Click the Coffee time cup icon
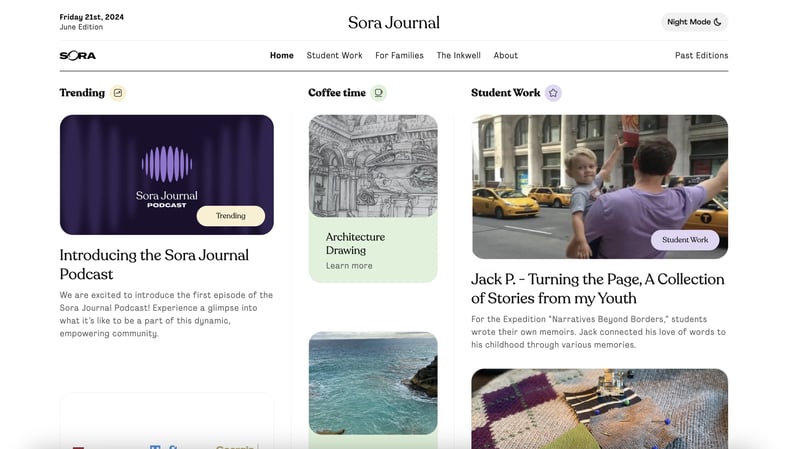The width and height of the screenshot is (800, 449). click(x=378, y=93)
